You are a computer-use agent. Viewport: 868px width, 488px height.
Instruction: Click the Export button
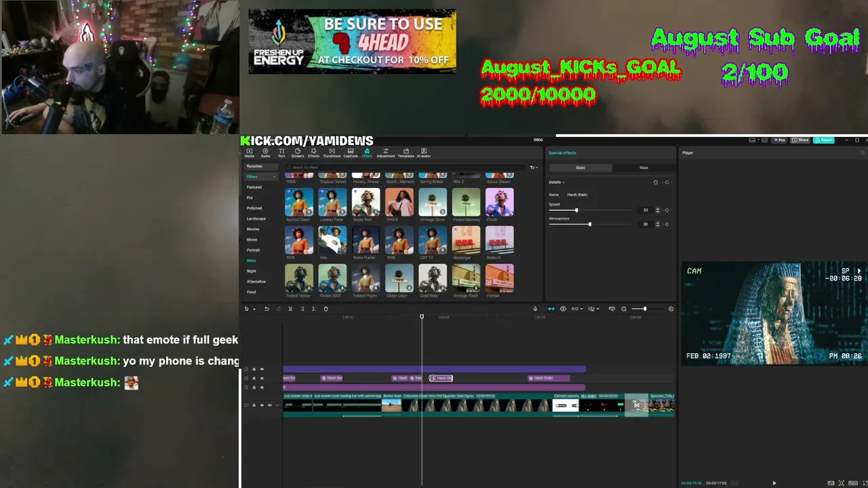(x=824, y=140)
